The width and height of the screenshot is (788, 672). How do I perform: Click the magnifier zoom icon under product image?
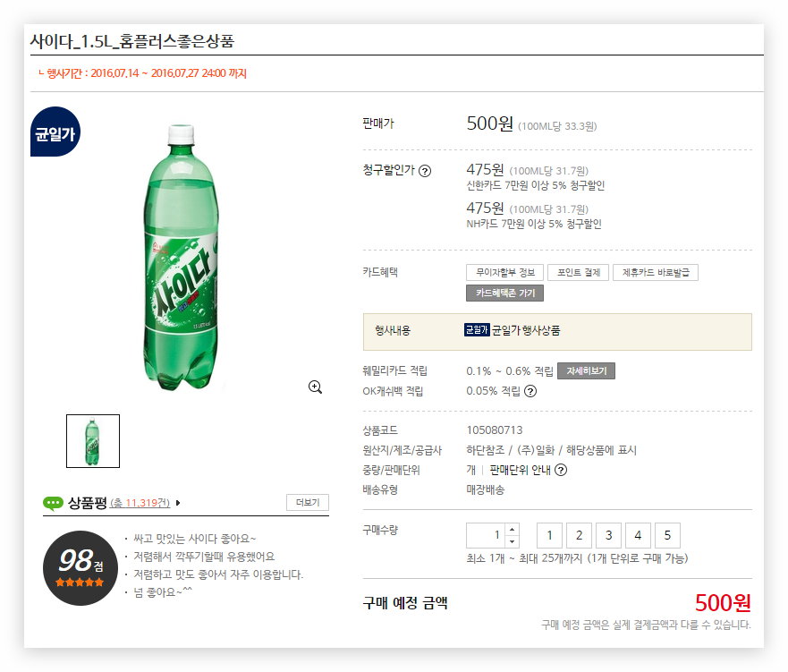pos(315,387)
